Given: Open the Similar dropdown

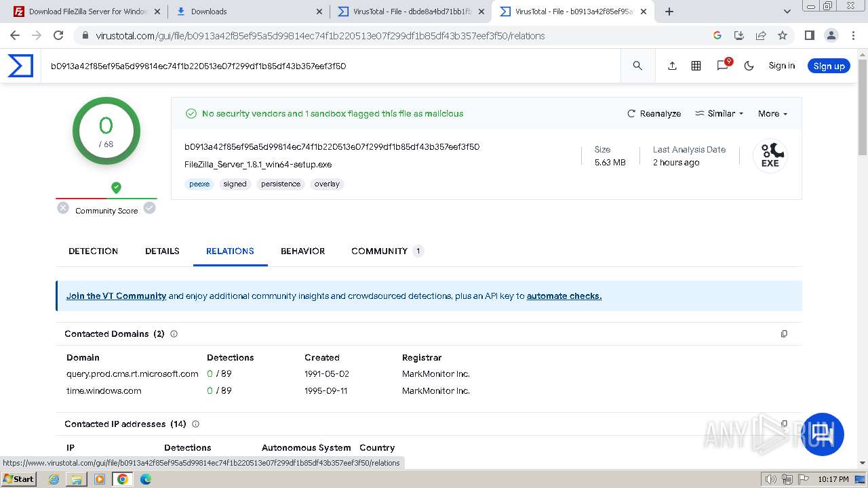Looking at the screenshot, I should [x=719, y=113].
